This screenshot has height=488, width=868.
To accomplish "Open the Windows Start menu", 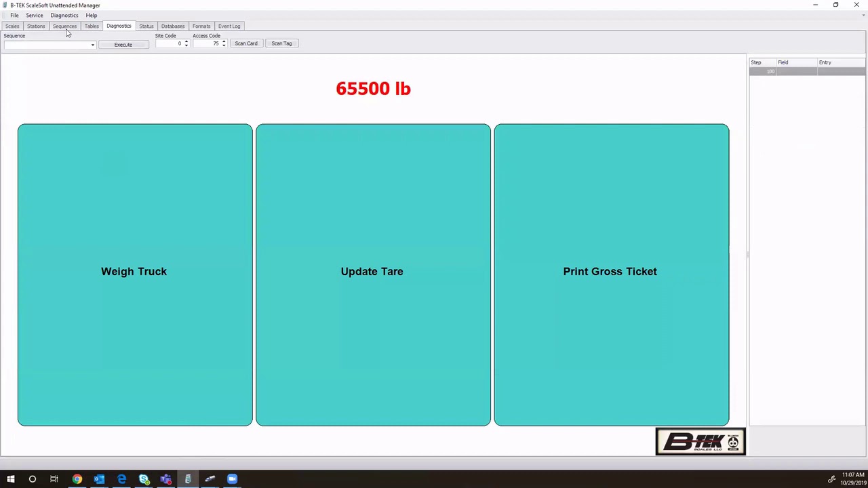I will pyautogui.click(x=10, y=479).
